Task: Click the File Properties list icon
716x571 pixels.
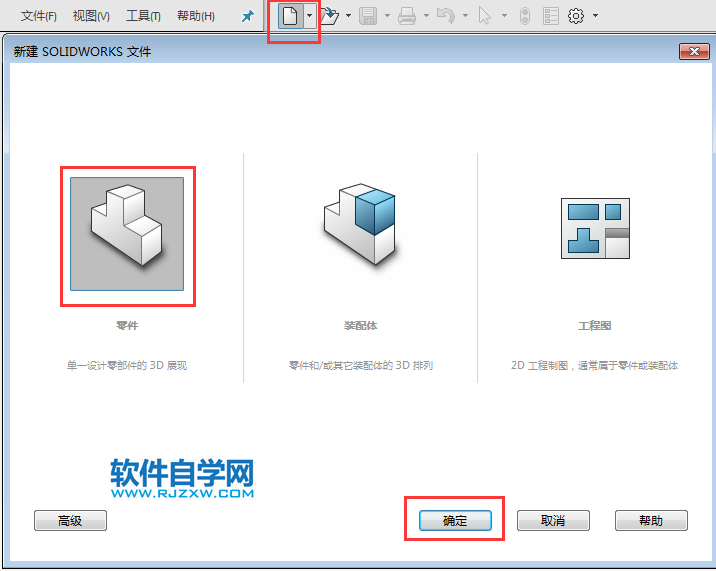Action: pyautogui.click(x=551, y=16)
